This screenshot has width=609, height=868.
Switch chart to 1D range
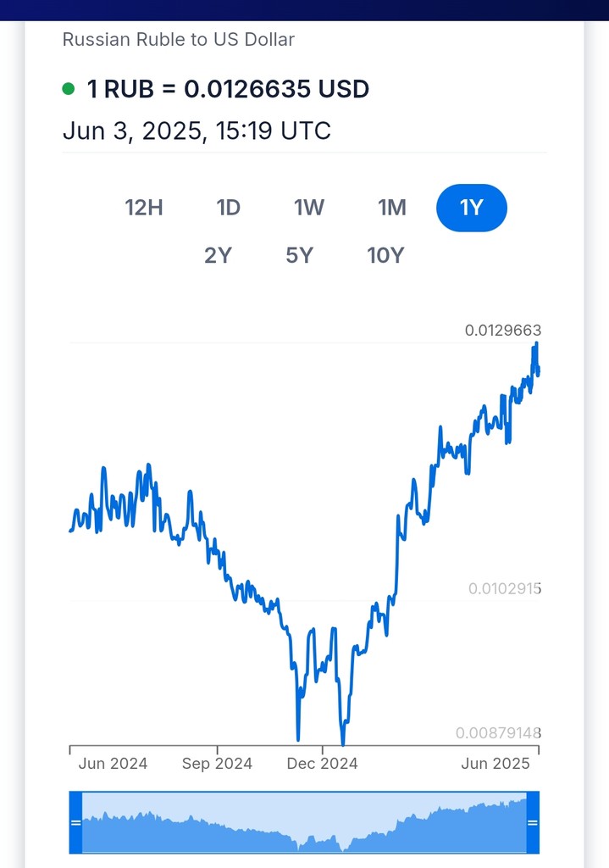(x=228, y=208)
